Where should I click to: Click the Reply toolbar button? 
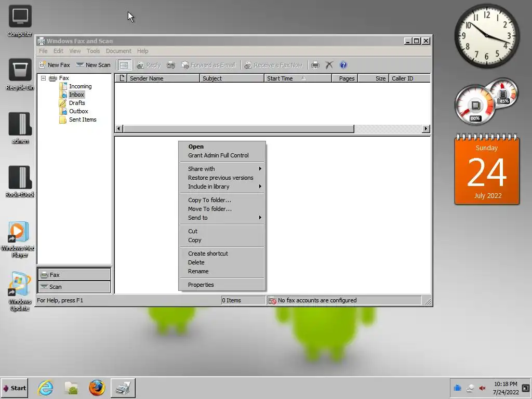click(x=149, y=65)
